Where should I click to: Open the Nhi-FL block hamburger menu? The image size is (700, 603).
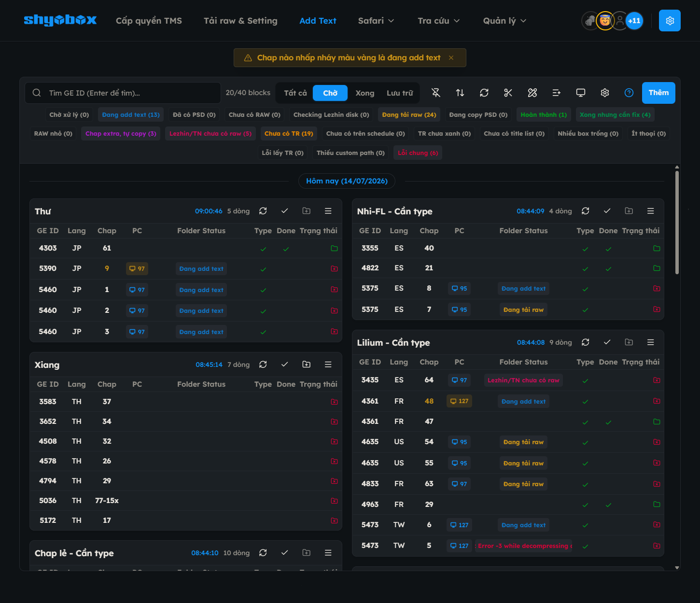point(651,211)
